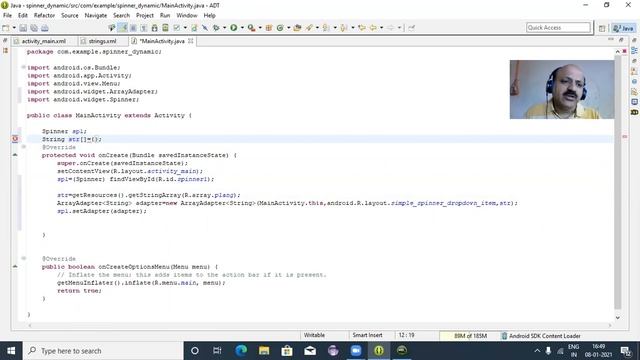Viewport: 640px width, 360px height.
Task: Open the Lint check dropdown arrow
Action: point(185,28)
